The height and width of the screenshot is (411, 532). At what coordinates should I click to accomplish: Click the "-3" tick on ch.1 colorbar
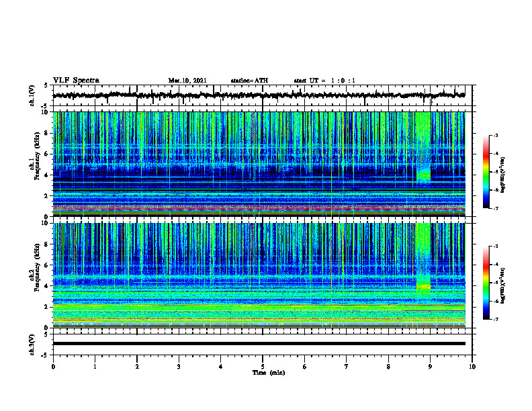pos(495,135)
